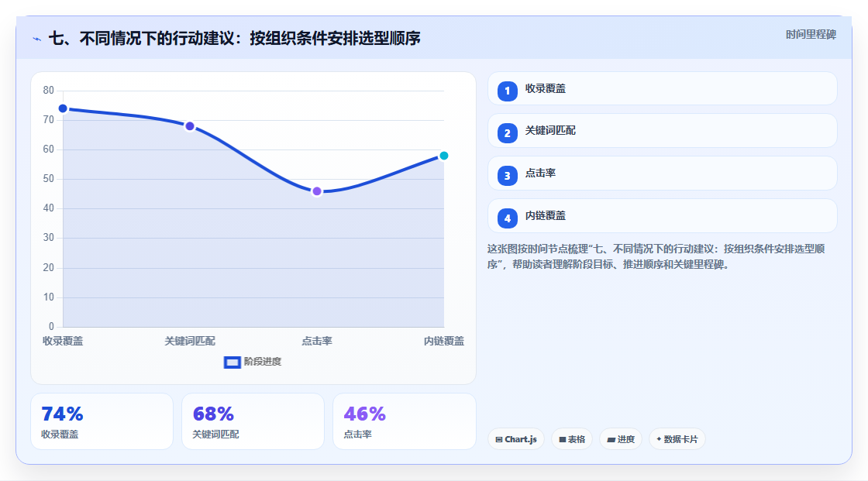The image size is (868, 481).
Task: Click the 68% 关键词匹配 stat card
Action: pyautogui.click(x=253, y=421)
